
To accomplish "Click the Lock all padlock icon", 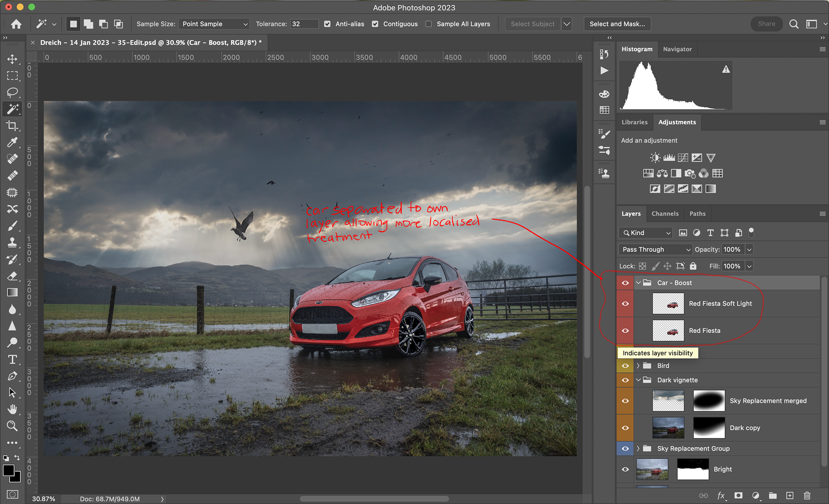I will [693, 266].
